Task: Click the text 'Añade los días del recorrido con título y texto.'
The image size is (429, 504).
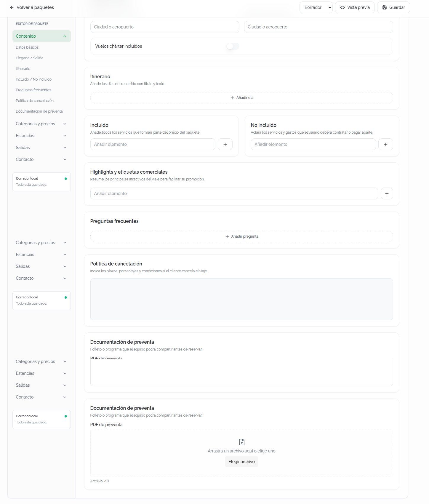Action: click(128, 84)
